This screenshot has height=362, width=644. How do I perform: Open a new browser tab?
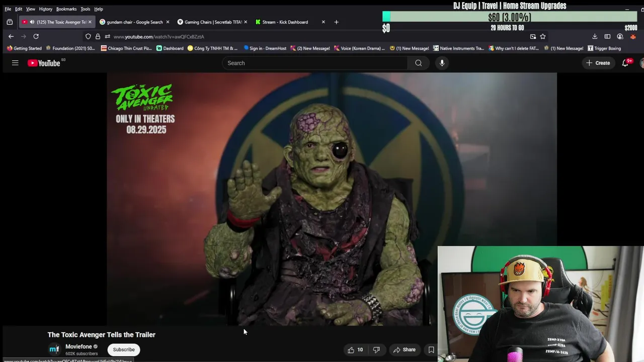pos(336,22)
